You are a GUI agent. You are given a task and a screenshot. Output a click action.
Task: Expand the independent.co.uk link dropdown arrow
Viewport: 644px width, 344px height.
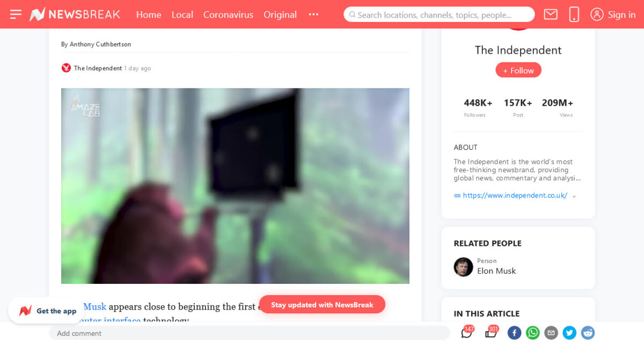pos(574,196)
